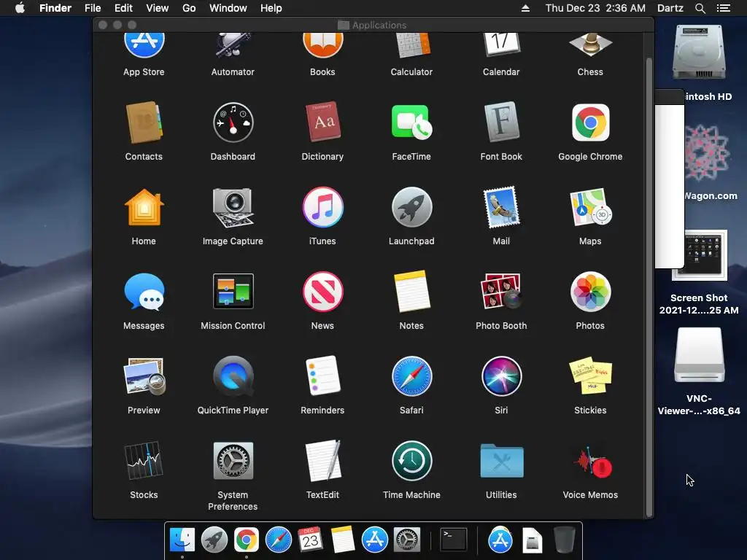Select the Launchpad icon in Applications window

(x=411, y=207)
